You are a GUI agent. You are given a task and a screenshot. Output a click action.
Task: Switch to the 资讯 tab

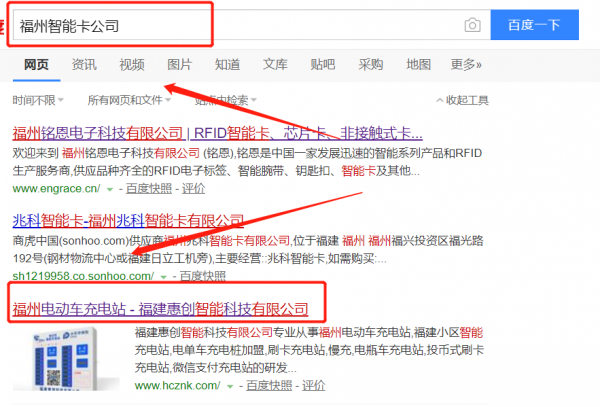coord(84,65)
